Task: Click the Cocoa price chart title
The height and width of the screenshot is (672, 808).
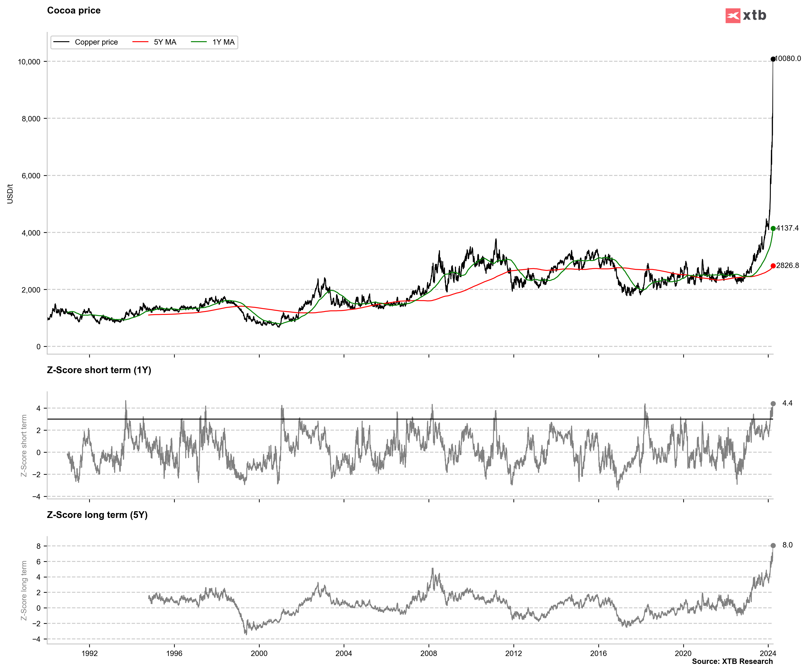Action: 73,10
